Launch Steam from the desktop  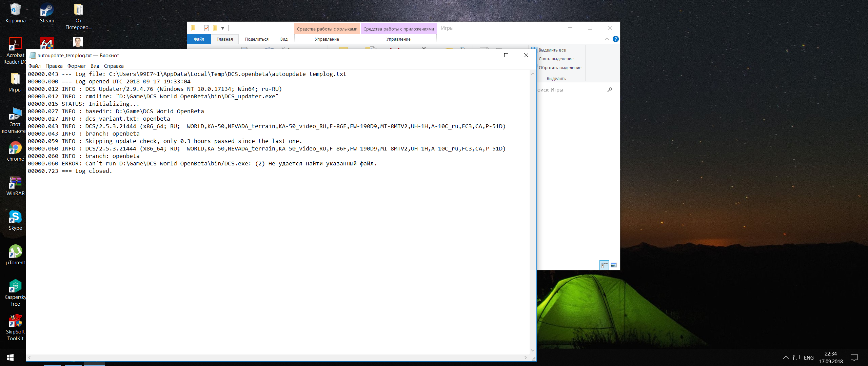tap(47, 13)
